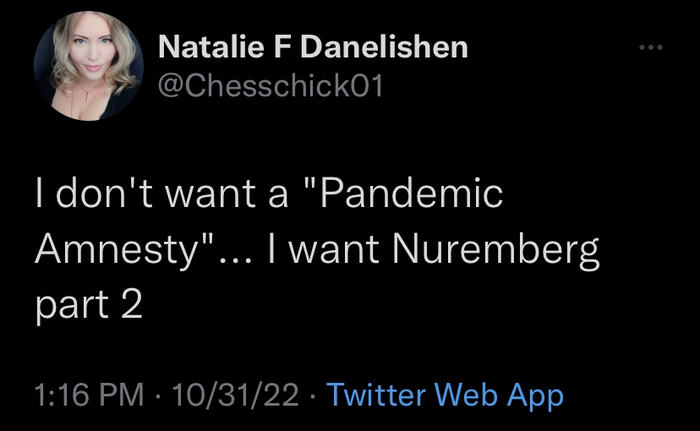Open Natalie F Danelishen's profile name
Image resolution: width=700 pixels, height=431 pixels.
click(313, 47)
